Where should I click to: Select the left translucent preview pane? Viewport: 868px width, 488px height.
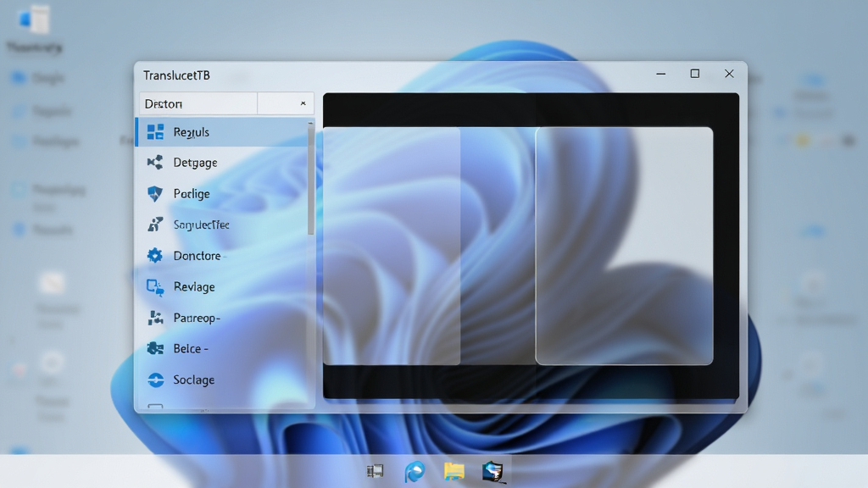click(392, 247)
